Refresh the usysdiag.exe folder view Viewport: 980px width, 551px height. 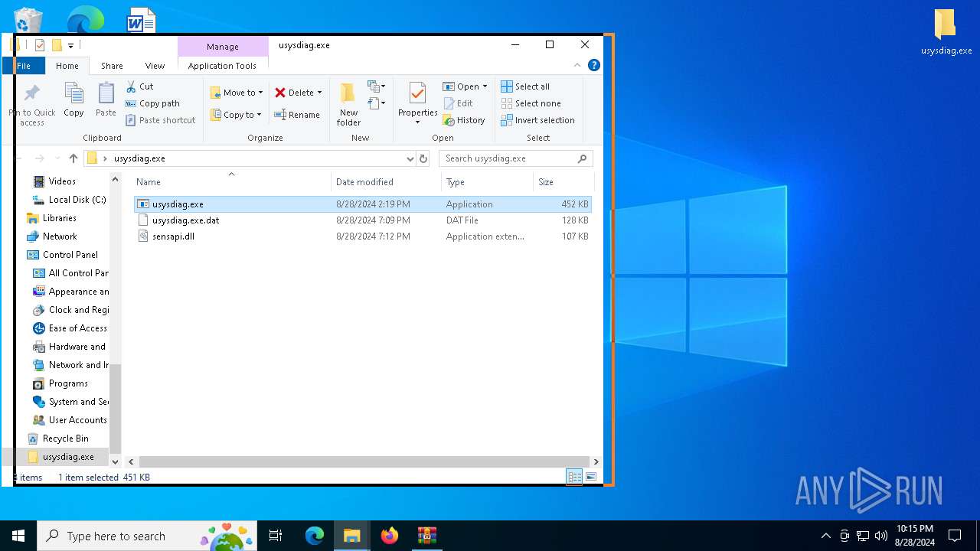[423, 158]
